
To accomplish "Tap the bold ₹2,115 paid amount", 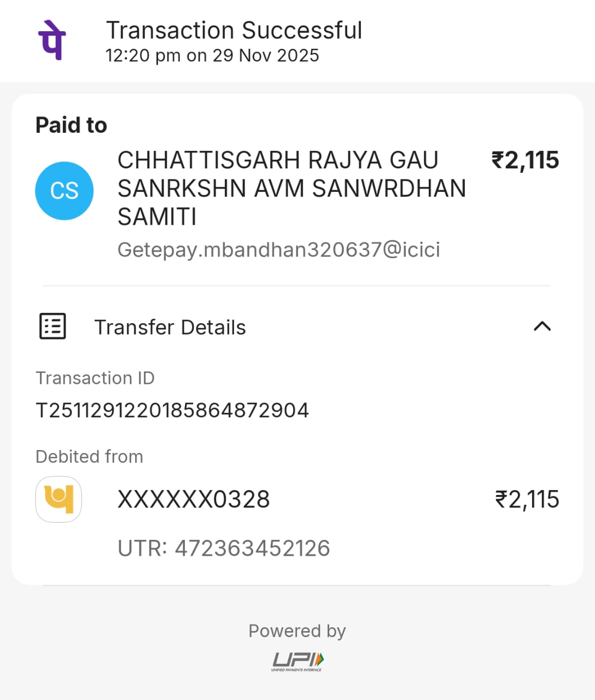I will click(525, 160).
